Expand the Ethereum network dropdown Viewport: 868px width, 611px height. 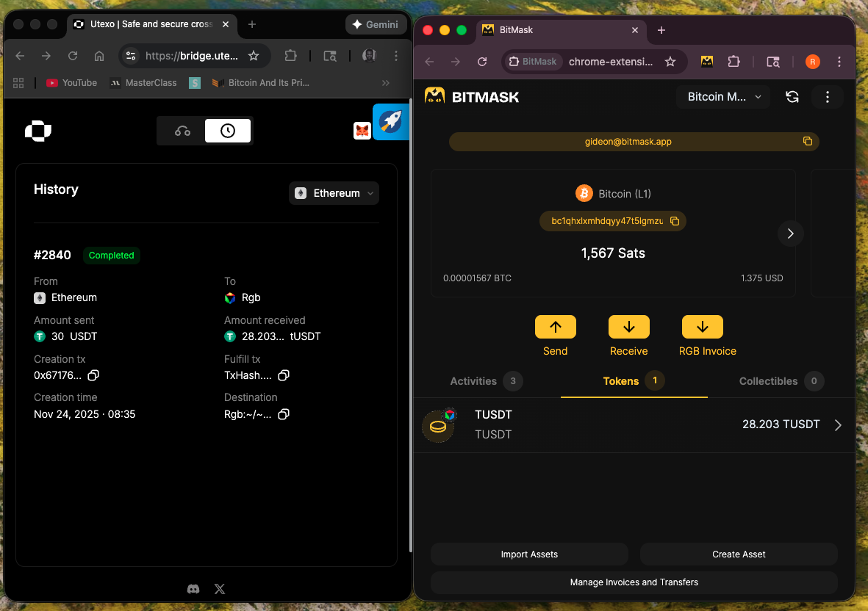pos(334,193)
